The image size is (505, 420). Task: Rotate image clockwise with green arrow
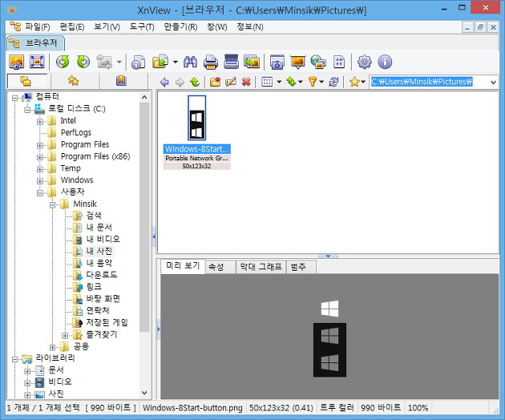click(83, 62)
